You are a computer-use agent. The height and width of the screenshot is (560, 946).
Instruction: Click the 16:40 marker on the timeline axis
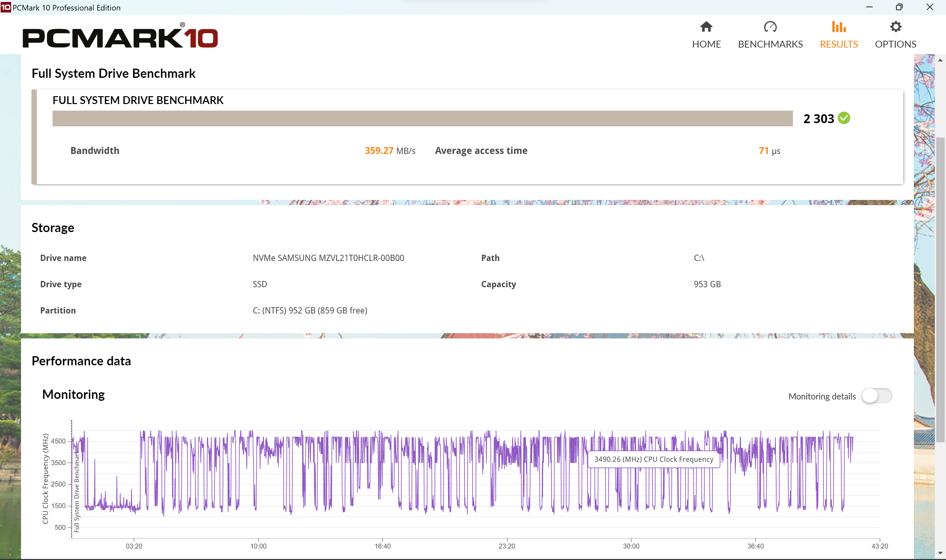(382, 546)
